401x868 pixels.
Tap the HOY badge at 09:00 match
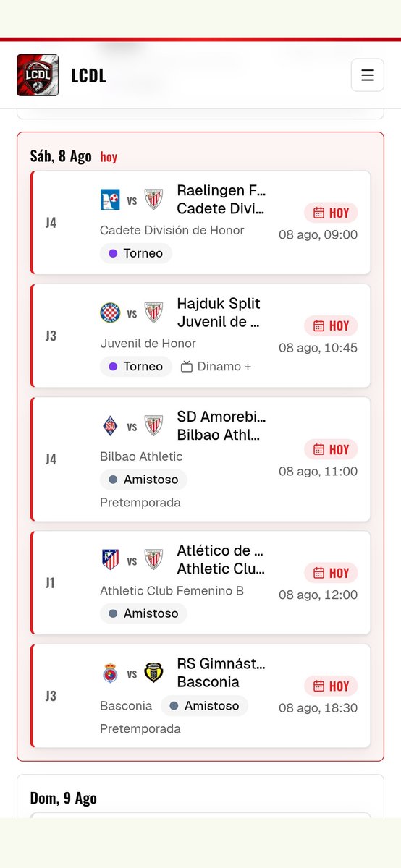[x=331, y=213]
